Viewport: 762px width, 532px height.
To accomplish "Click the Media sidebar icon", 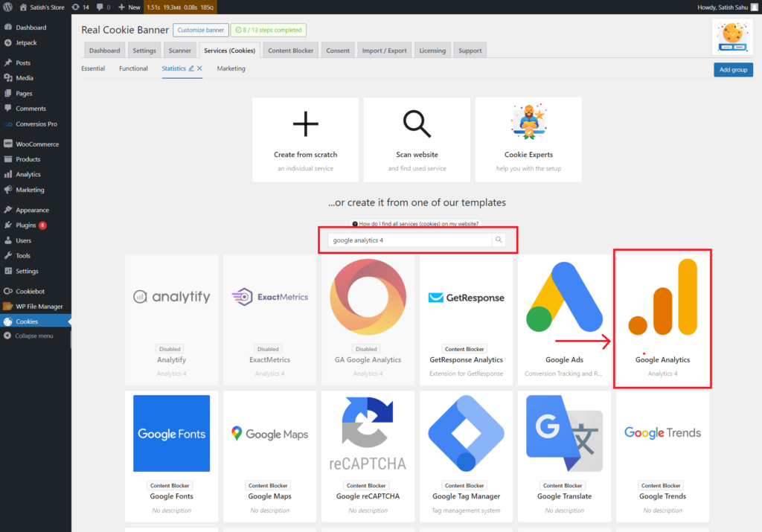I will click(7, 77).
